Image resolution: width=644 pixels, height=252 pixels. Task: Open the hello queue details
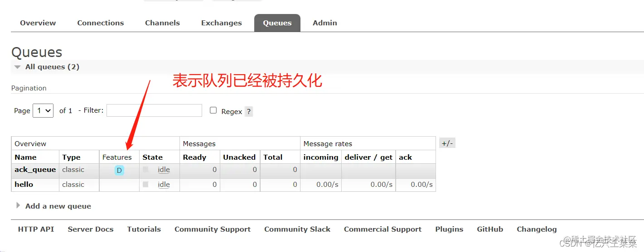(24, 185)
